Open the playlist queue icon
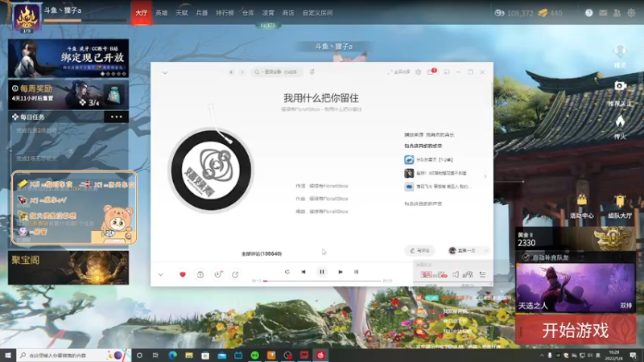Viewport: 644px width, 362px height. (482, 274)
